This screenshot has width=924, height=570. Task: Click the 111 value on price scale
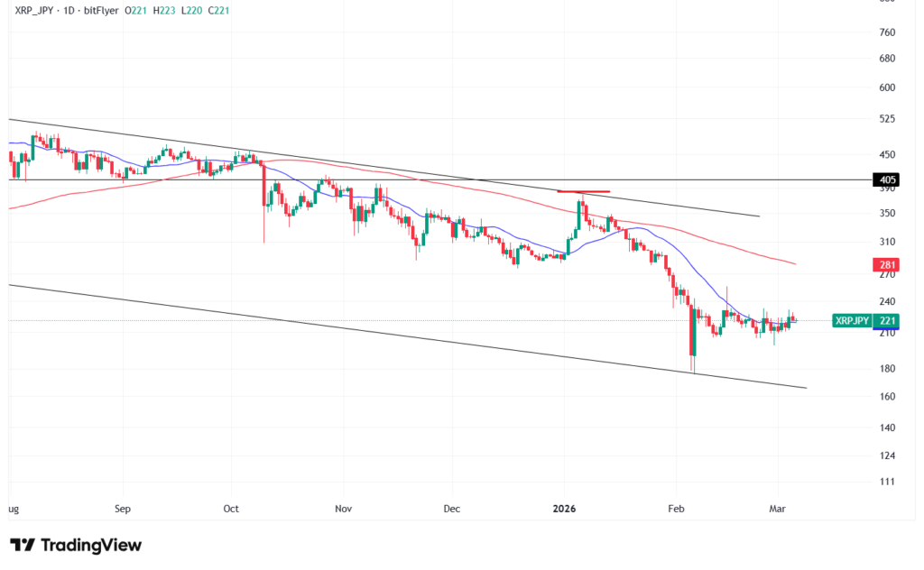[x=885, y=482]
